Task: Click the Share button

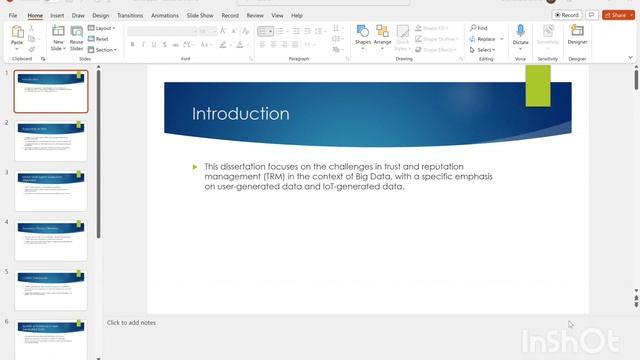Action: tap(618, 15)
